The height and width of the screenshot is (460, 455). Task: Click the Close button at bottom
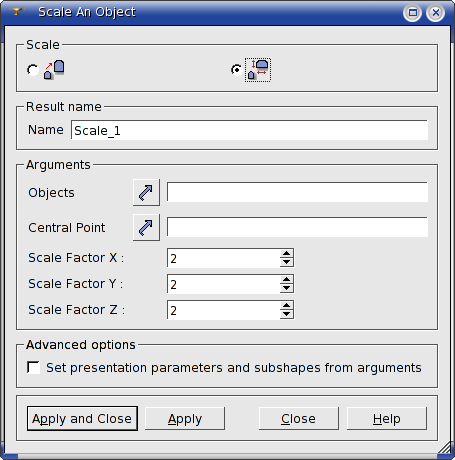[298, 418]
